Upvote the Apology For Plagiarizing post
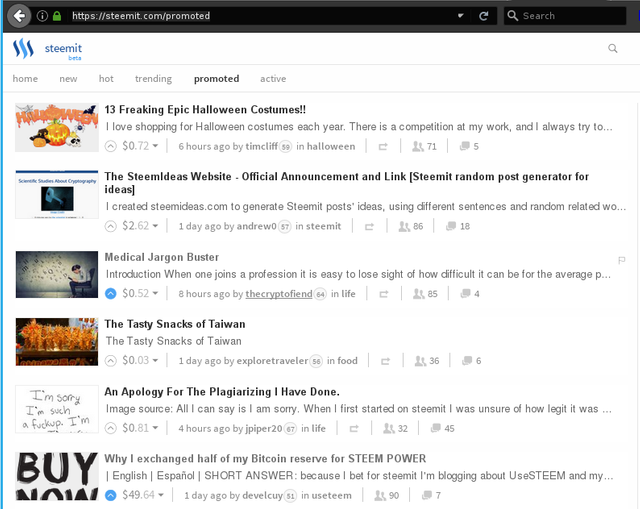640x509 pixels. coord(111,428)
